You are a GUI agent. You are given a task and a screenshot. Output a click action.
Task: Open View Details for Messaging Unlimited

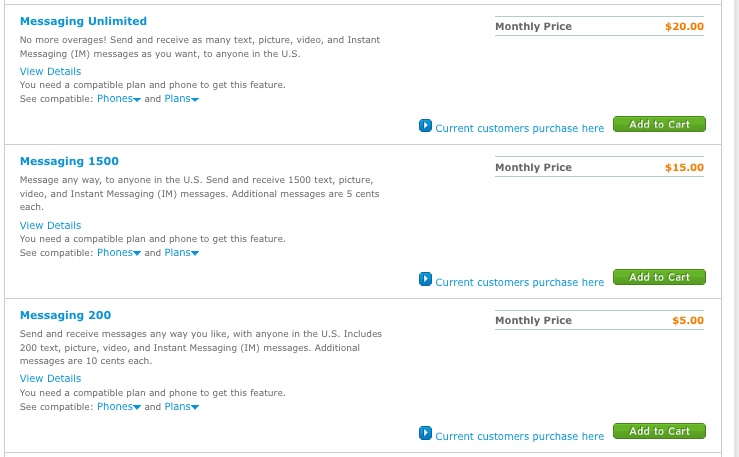(x=50, y=71)
